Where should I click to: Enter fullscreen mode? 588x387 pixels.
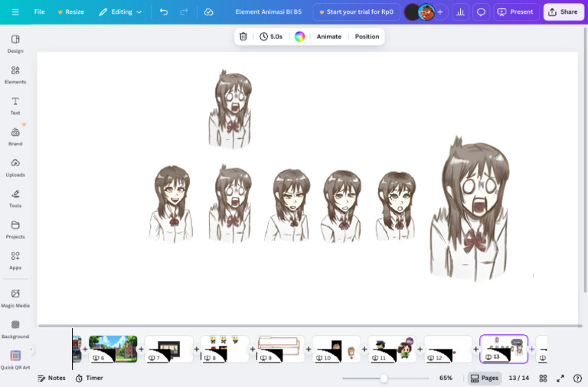click(560, 379)
